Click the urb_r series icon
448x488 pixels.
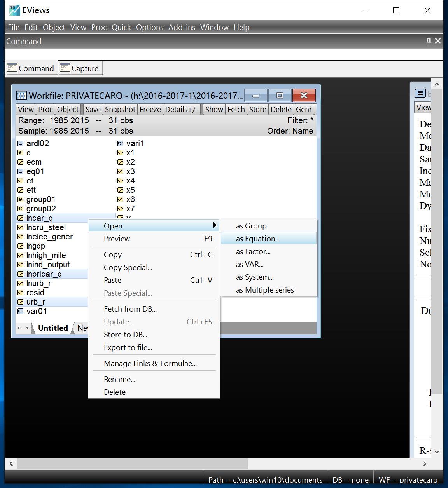coord(21,302)
